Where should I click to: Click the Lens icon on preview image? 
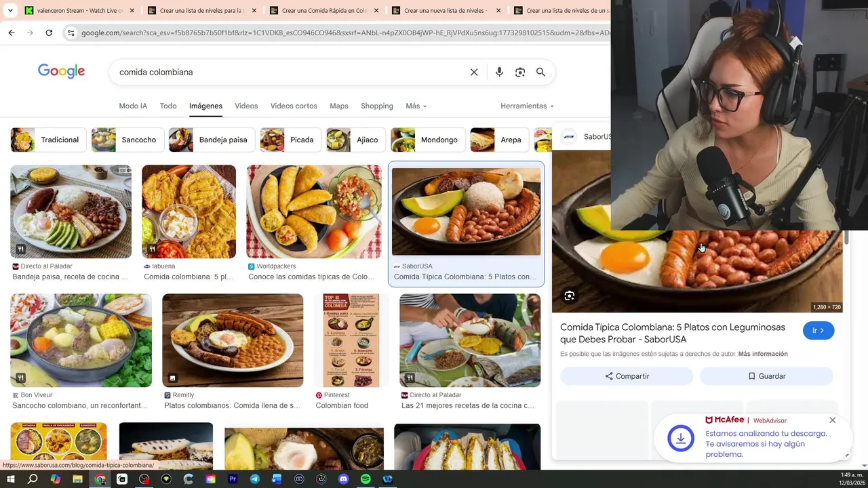tap(570, 296)
